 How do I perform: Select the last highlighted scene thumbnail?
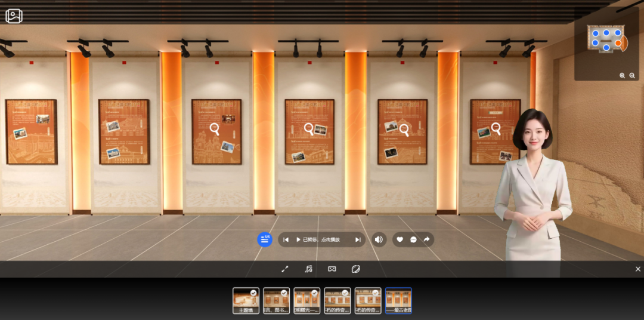[x=398, y=301]
